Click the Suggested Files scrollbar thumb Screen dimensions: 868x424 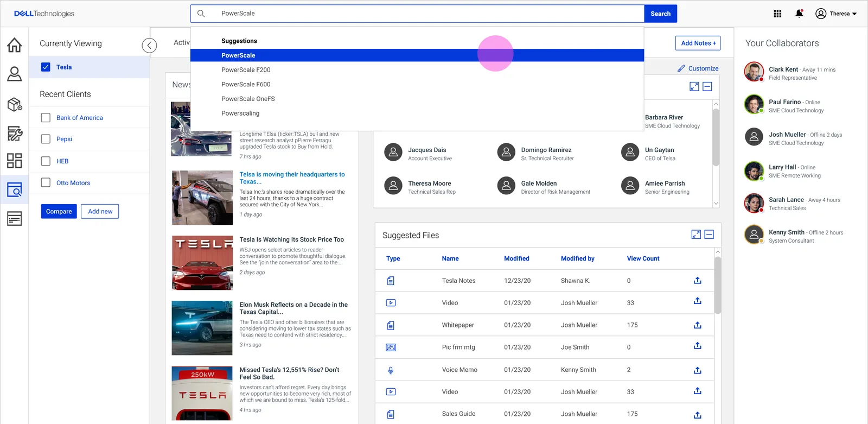pyautogui.click(x=718, y=285)
